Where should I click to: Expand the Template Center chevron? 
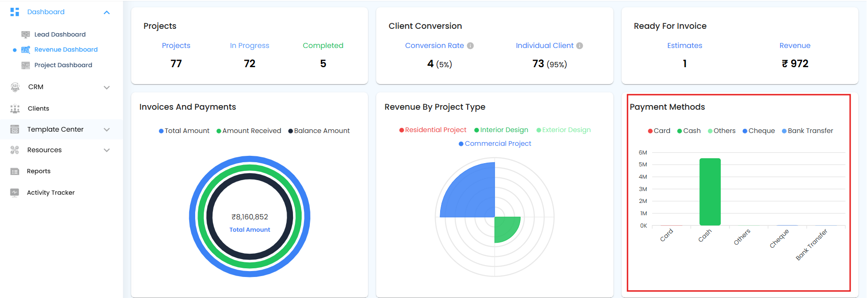(107, 130)
